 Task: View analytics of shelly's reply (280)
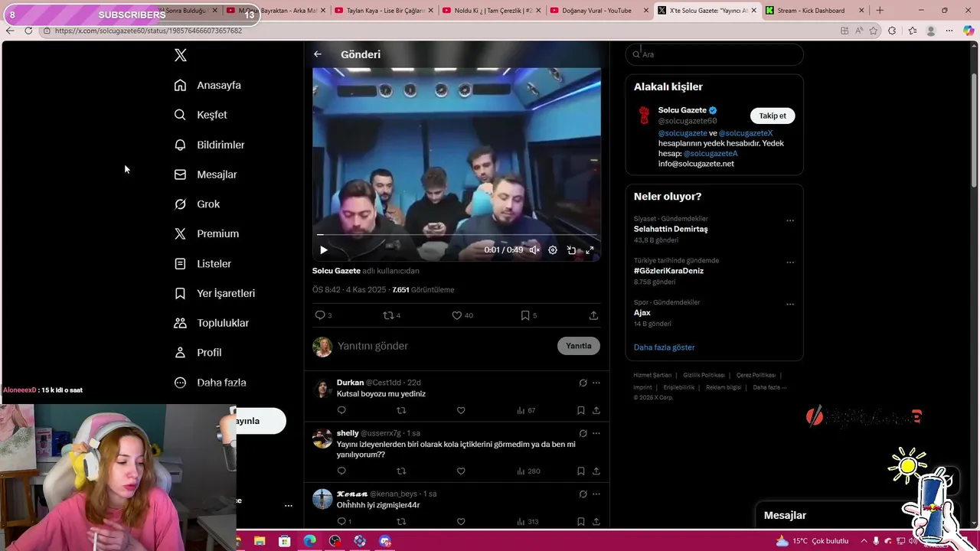(x=528, y=471)
